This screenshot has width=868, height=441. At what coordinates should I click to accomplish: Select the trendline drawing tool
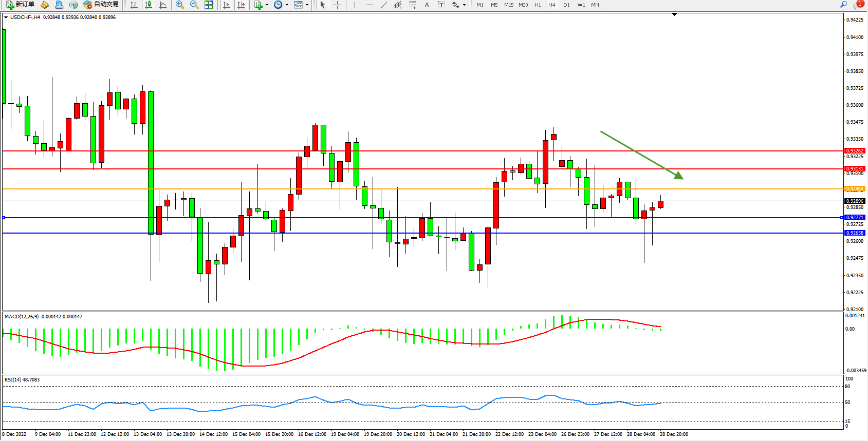coord(383,5)
